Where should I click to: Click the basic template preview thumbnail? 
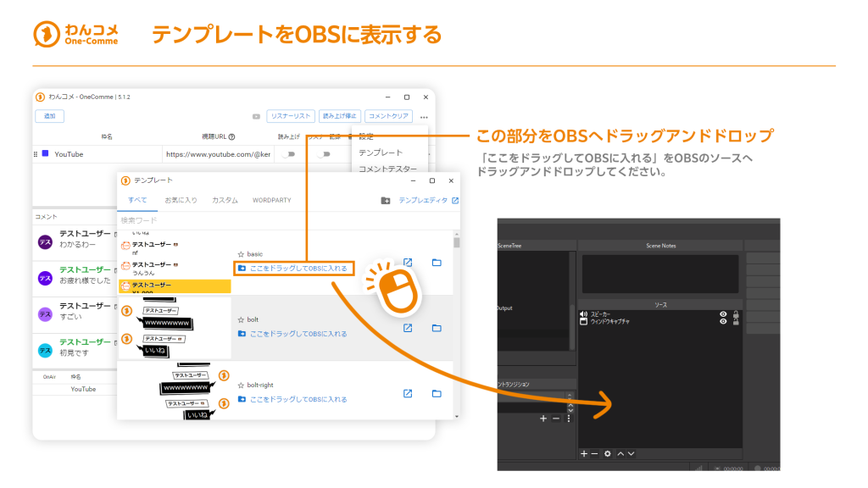click(x=175, y=263)
